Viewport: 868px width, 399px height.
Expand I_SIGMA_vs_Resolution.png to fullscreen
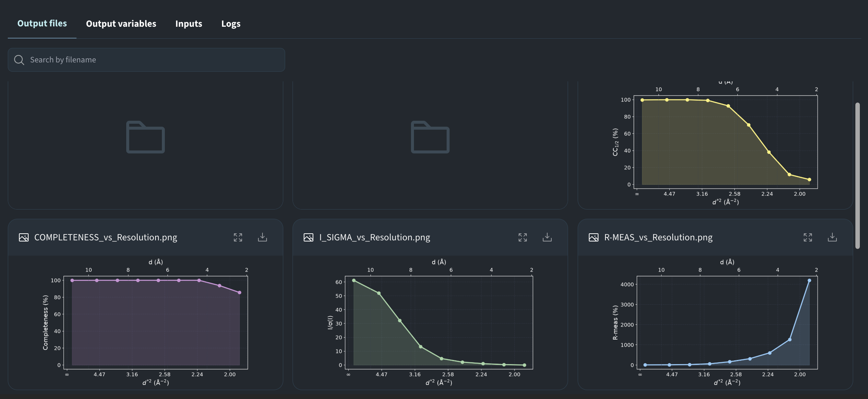point(523,237)
